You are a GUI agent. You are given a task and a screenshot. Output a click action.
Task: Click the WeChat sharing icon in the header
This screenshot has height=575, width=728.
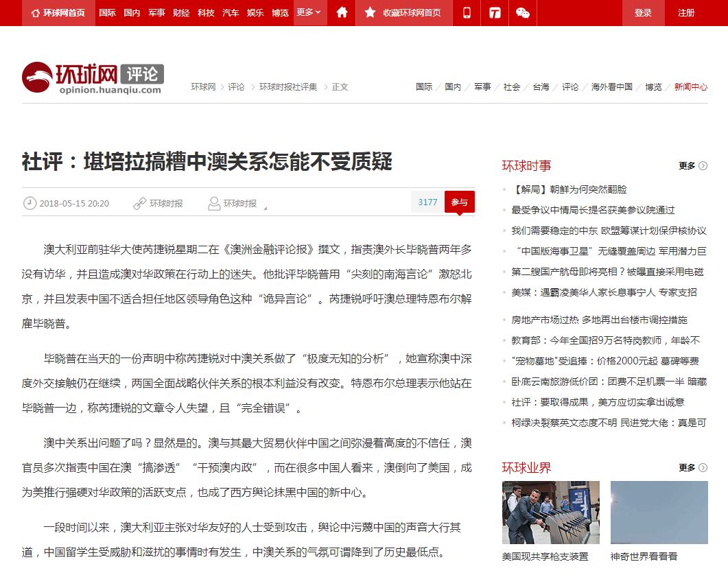click(522, 12)
